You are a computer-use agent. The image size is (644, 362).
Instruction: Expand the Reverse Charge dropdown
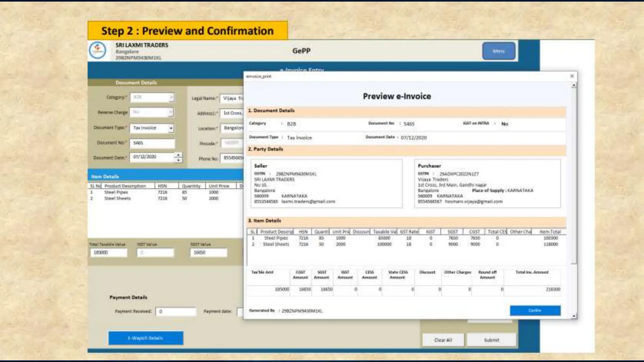tap(170, 112)
